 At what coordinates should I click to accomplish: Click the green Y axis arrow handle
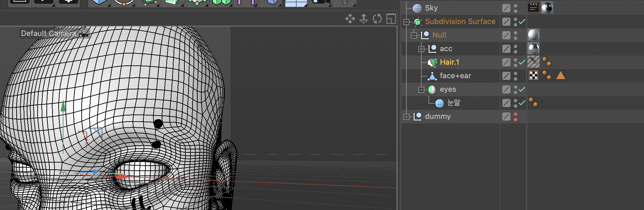pyautogui.click(x=63, y=106)
